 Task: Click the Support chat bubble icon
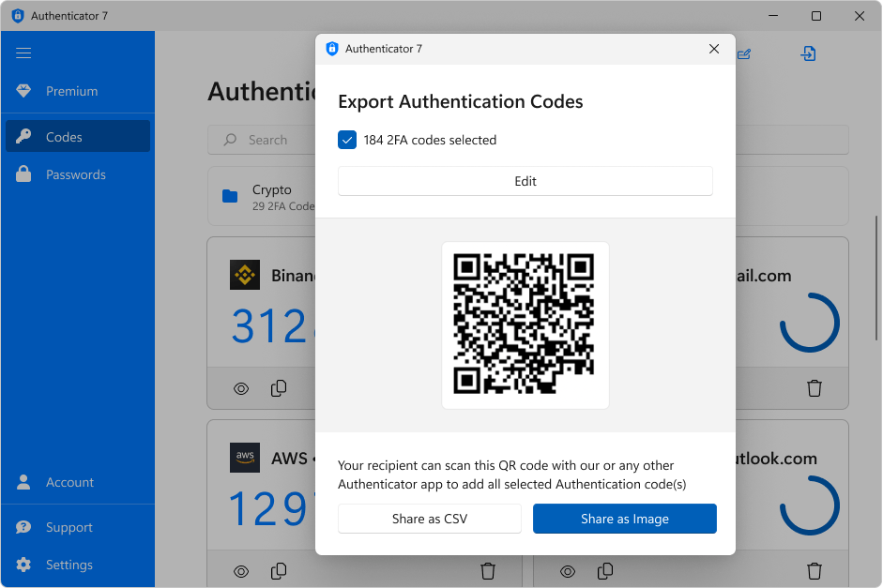tap(23, 527)
